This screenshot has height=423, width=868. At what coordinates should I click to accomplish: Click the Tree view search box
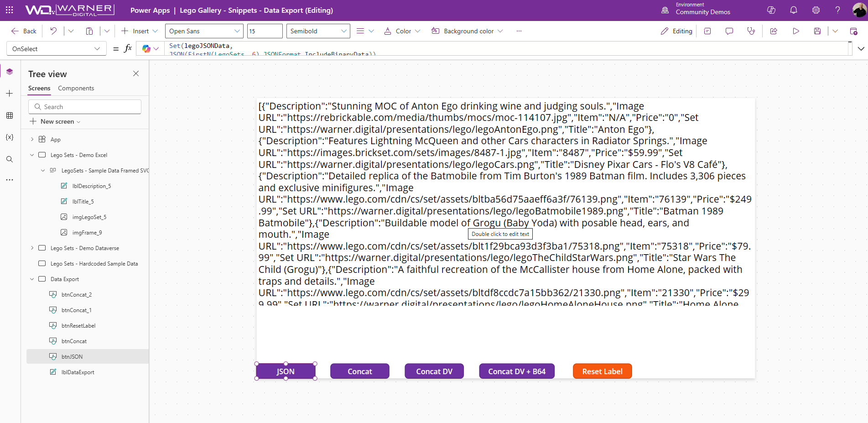click(x=85, y=107)
